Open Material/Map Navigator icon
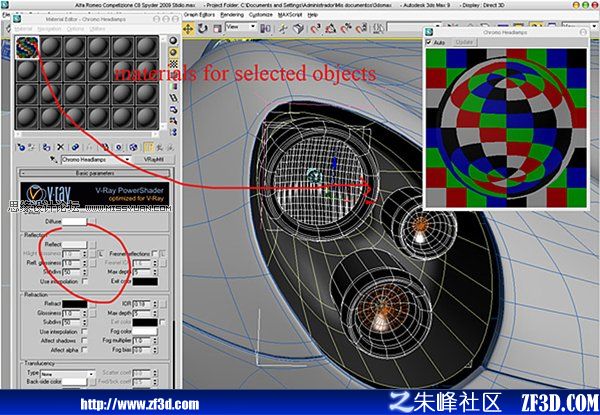Viewport: 600px width, 415px height. [173, 132]
